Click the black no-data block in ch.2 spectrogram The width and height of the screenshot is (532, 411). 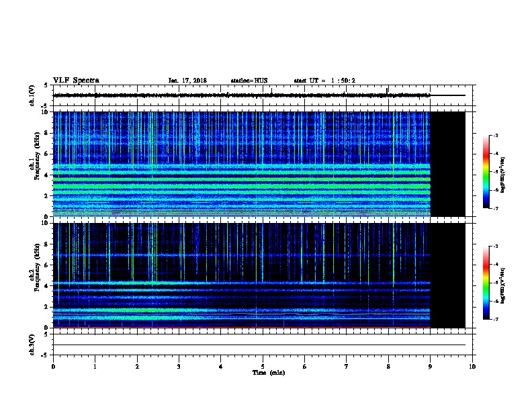pyautogui.click(x=448, y=275)
